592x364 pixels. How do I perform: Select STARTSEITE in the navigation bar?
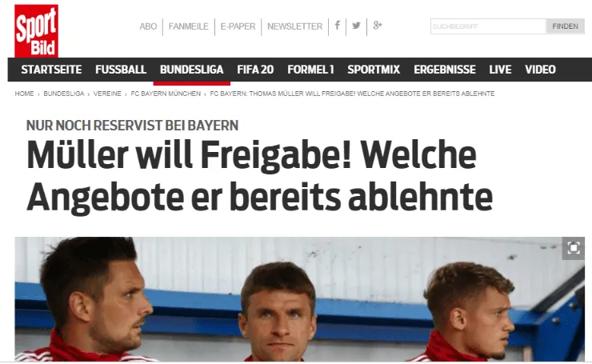[x=51, y=70]
